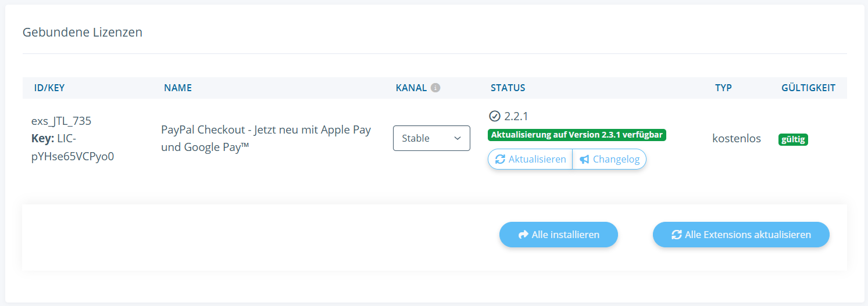The image size is (868, 306).
Task: Click the PayPal Checkout extension name
Action: pos(266,138)
